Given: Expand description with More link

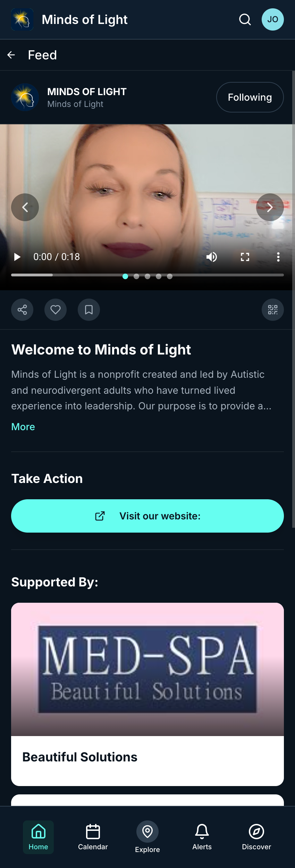Looking at the screenshot, I should 23,427.
